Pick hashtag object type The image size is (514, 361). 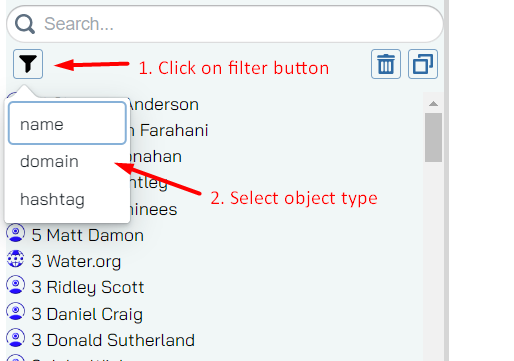tap(67, 199)
